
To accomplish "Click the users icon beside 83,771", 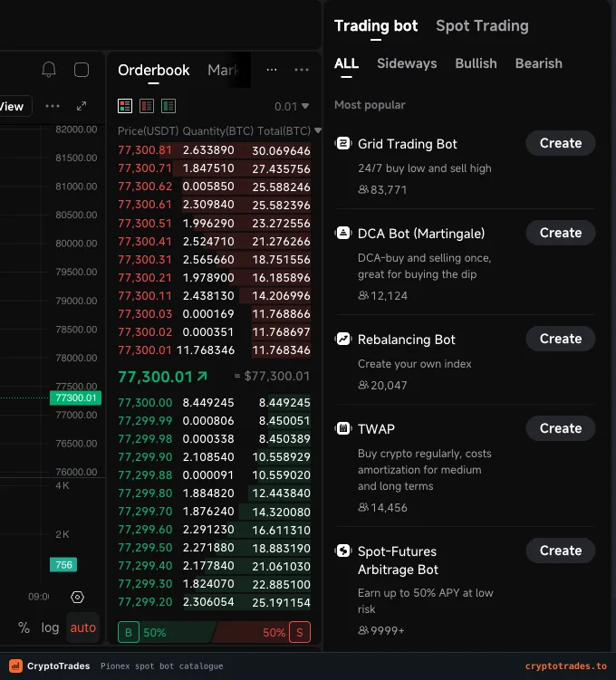I will click(363, 189).
